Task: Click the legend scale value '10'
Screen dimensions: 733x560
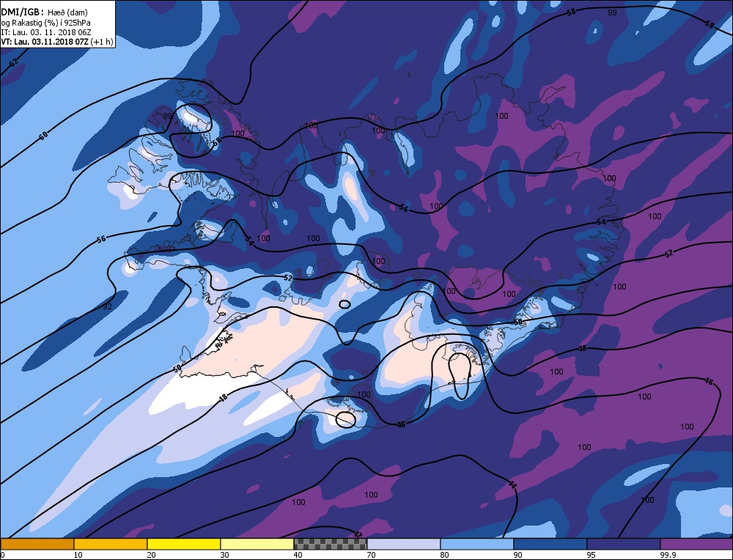Action: tap(78, 555)
